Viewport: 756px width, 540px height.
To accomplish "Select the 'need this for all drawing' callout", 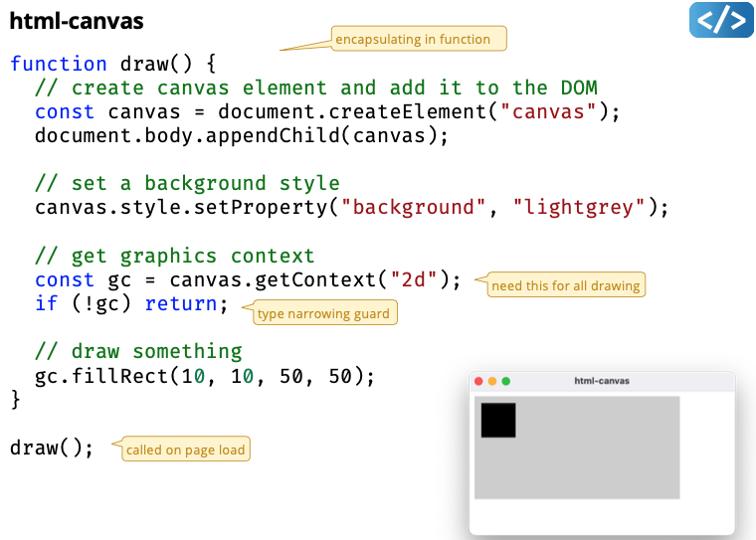I will click(565, 285).
